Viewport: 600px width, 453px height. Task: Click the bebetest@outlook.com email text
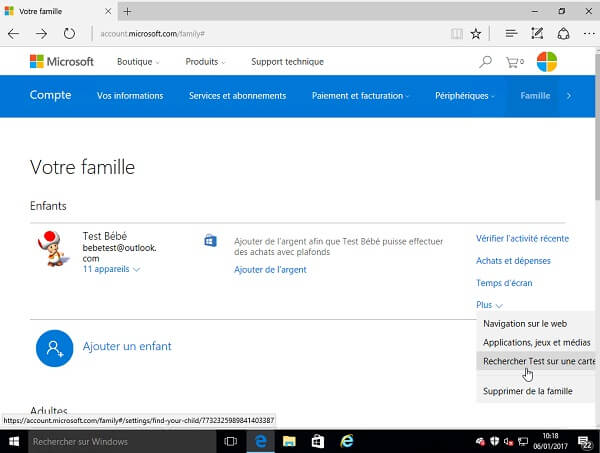(119, 253)
